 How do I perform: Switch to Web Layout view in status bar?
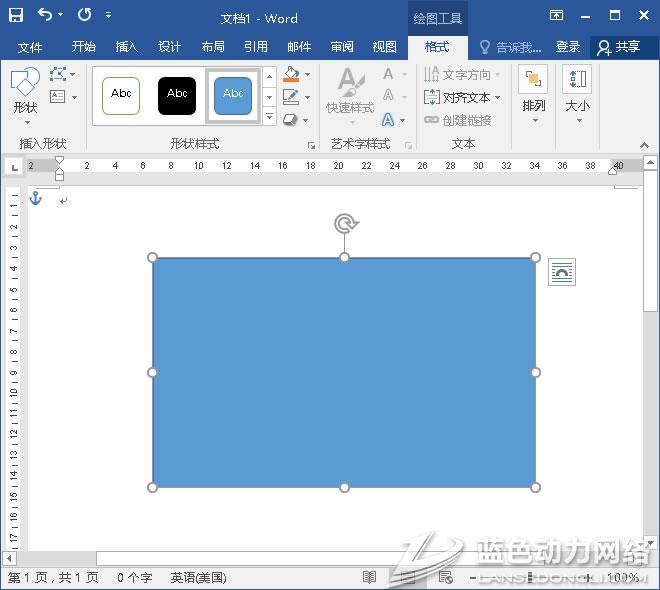(x=443, y=578)
